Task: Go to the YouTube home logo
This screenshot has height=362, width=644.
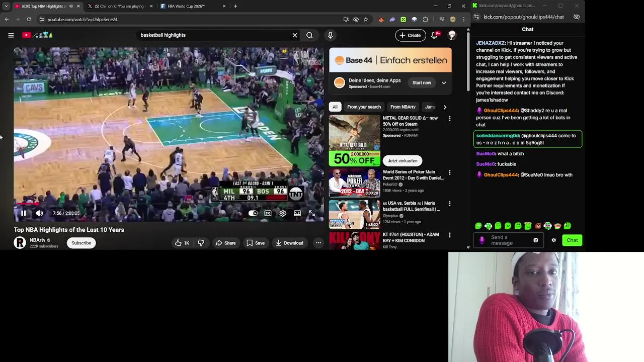Action: point(37,35)
